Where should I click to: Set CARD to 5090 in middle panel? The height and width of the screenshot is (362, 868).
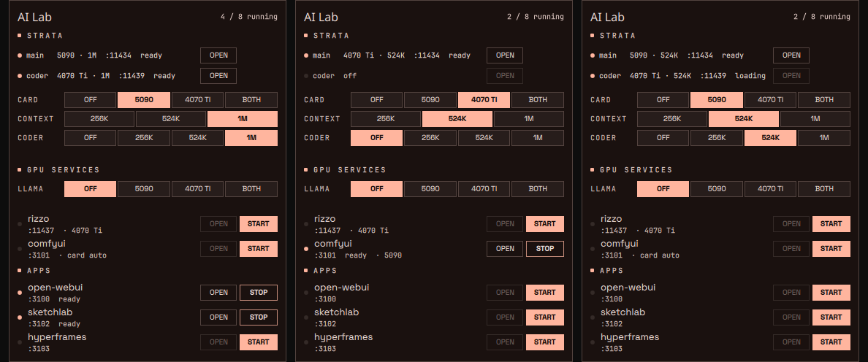(x=430, y=100)
